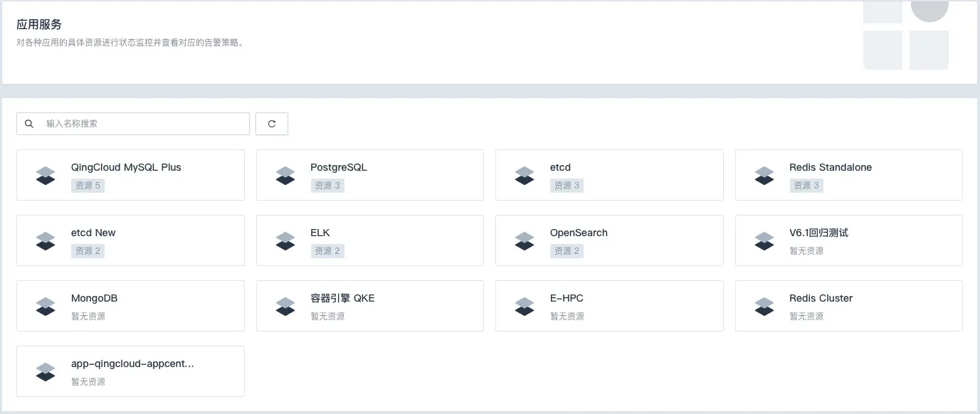
Task: Click the MongoDB service icon
Action: coord(46,306)
